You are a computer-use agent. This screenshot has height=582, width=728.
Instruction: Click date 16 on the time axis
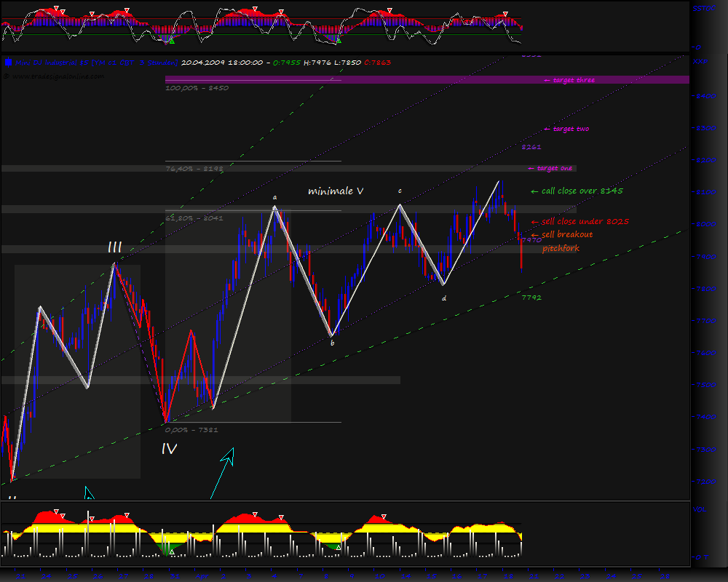pyautogui.click(x=457, y=576)
